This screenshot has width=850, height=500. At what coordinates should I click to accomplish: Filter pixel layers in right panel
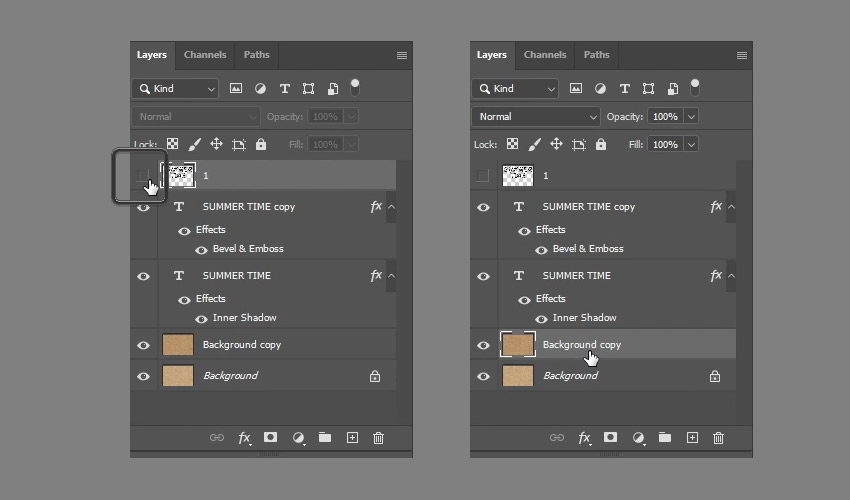(x=576, y=88)
